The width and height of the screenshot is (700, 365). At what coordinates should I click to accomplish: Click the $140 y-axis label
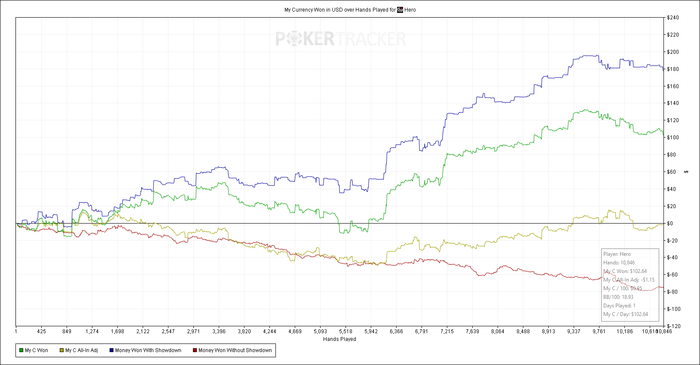tap(673, 104)
